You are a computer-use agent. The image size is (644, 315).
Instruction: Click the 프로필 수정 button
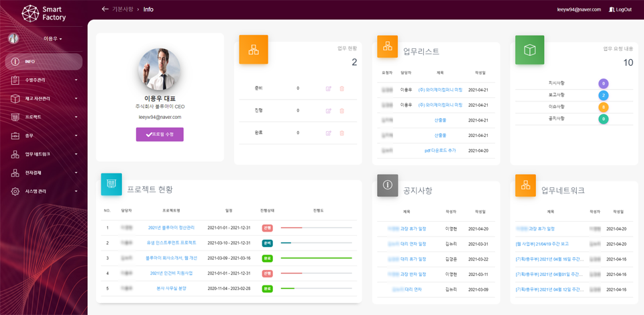[160, 134]
